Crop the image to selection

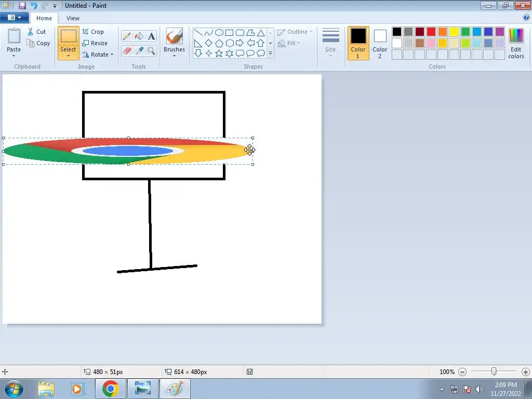[x=93, y=32]
